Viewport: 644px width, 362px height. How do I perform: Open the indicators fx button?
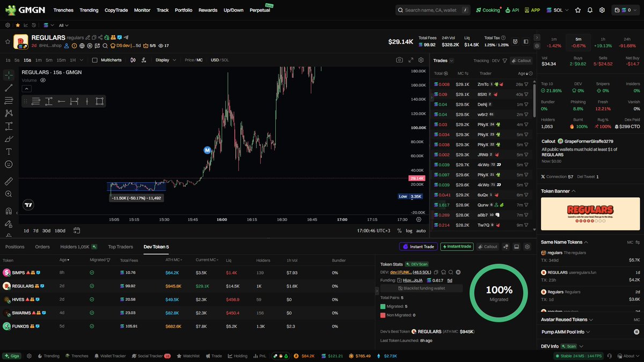[144, 60]
